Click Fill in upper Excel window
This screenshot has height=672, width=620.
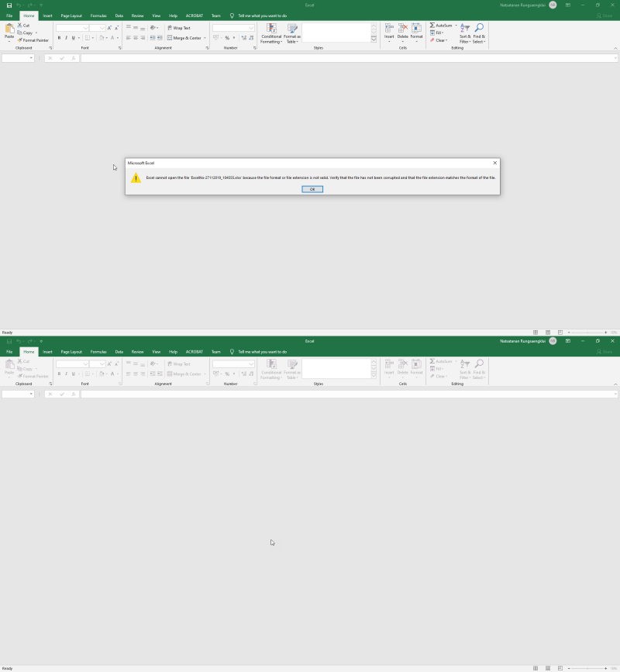pyautogui.click(x=436, y=33)
